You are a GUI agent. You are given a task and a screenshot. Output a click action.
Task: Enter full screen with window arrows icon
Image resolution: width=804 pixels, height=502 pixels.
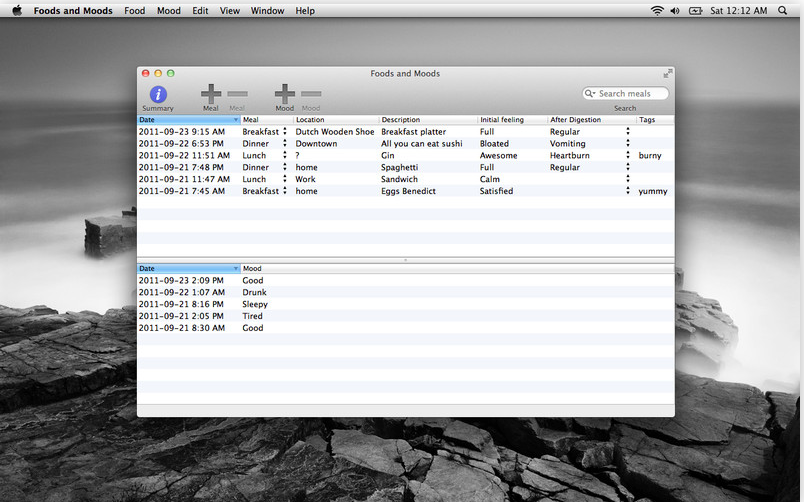668,74
